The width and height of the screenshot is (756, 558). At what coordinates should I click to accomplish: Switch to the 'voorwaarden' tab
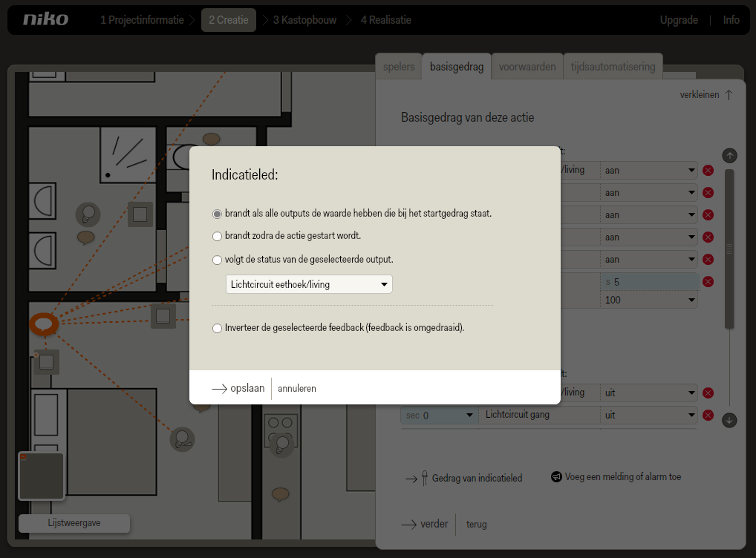click(x=527, y=67)
